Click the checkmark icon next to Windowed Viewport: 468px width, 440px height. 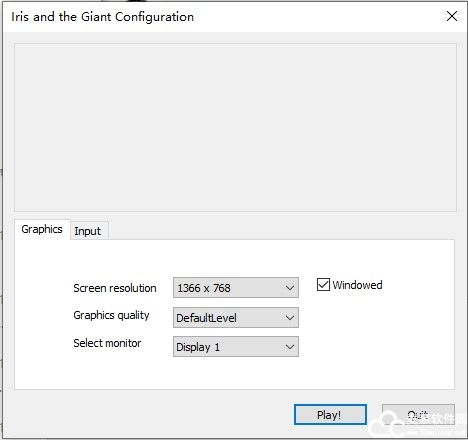click(323, 285)
